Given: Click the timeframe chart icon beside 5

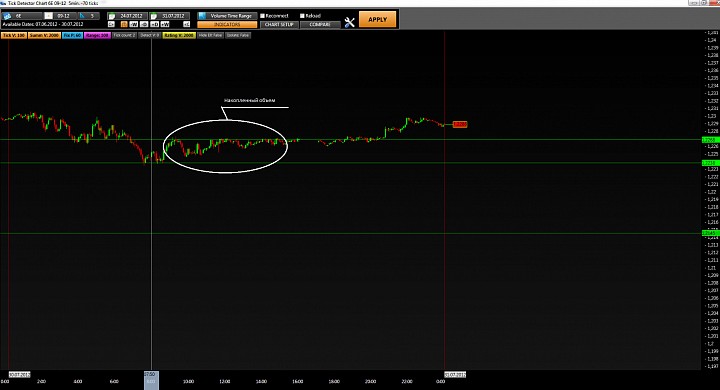Looking at the screenshot, I should point(82,16).
